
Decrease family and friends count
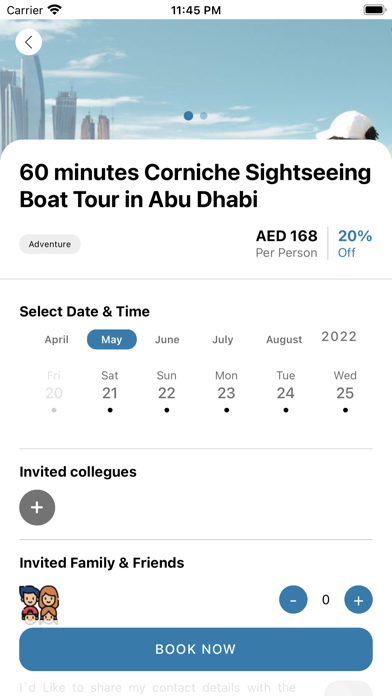[293, 600]
